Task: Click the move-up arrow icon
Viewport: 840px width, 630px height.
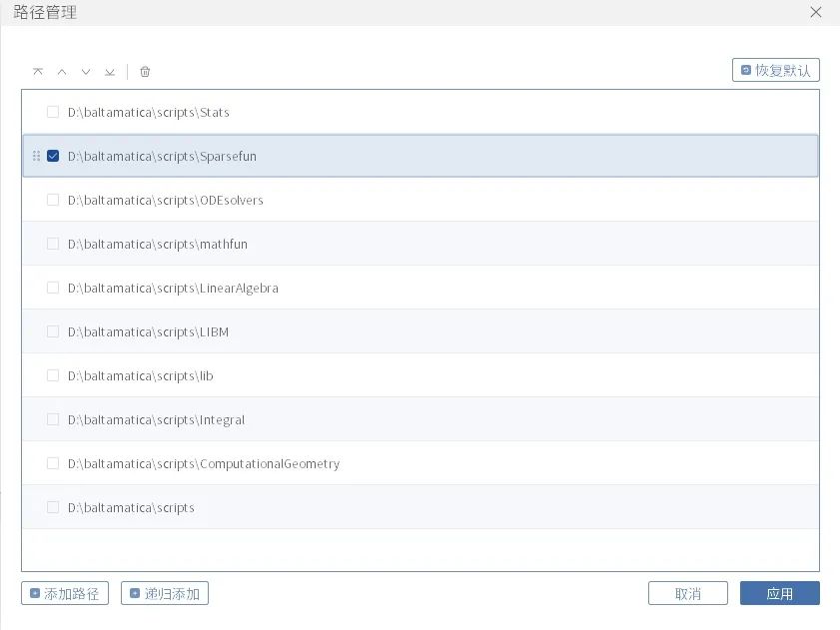Action: tap(62, 72)
